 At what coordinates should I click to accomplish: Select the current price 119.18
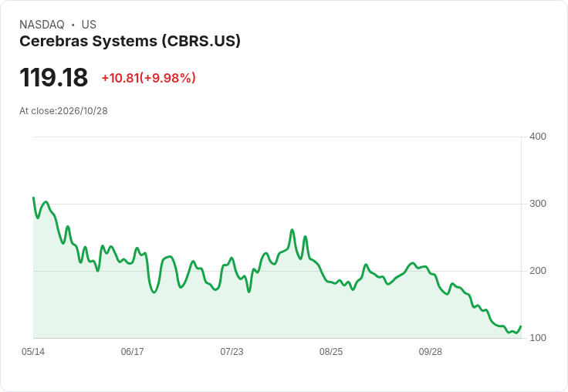pos(53,77)
